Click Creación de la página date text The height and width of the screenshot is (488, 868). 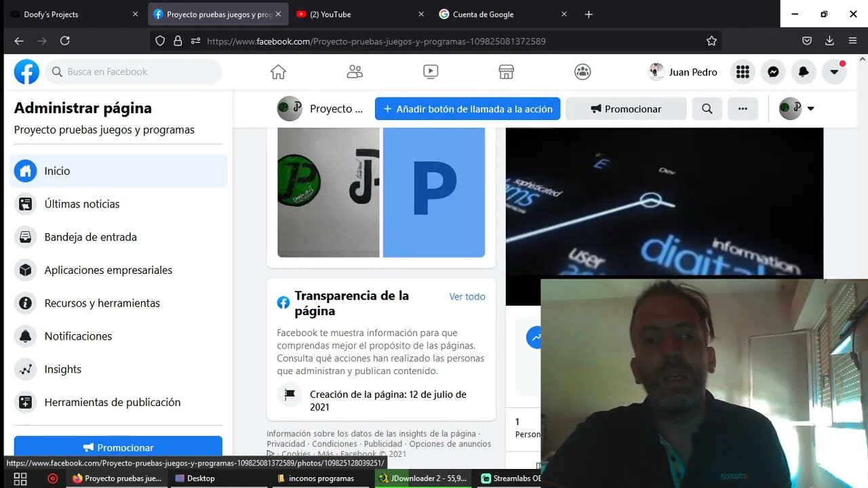388,401
